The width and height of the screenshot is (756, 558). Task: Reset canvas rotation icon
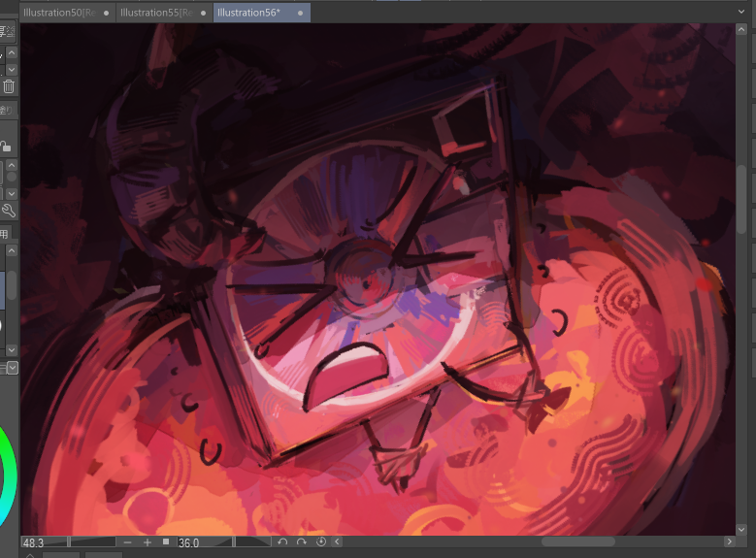pyautogui.click(x=321, y=542)
